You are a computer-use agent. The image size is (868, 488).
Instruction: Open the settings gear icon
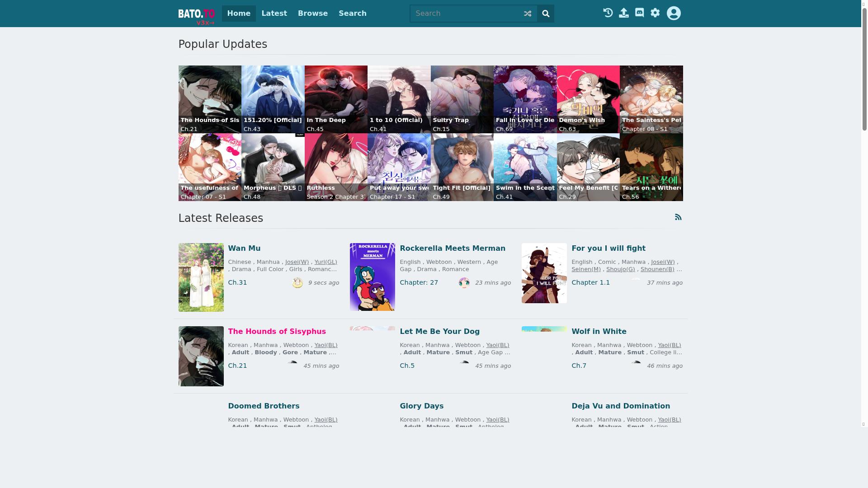point(655,13)
